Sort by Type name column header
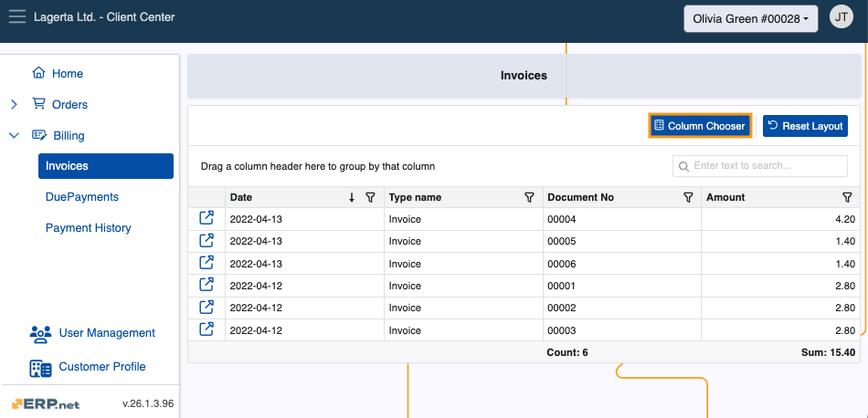868x418 pixels. 415,197
